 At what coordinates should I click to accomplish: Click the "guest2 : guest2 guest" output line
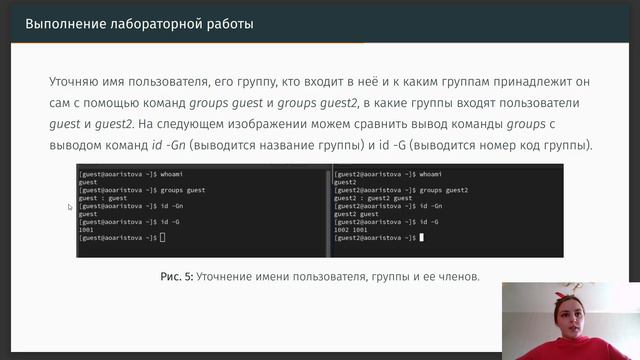373,198
